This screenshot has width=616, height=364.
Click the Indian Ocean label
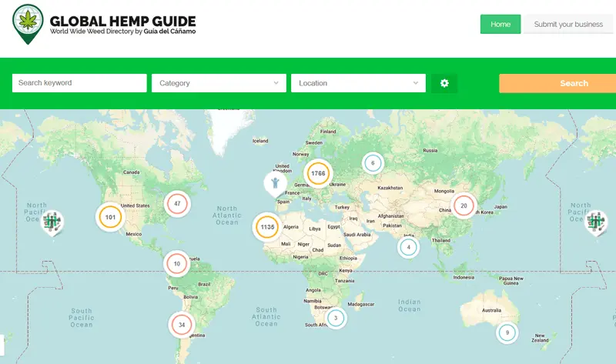point(410,306)
